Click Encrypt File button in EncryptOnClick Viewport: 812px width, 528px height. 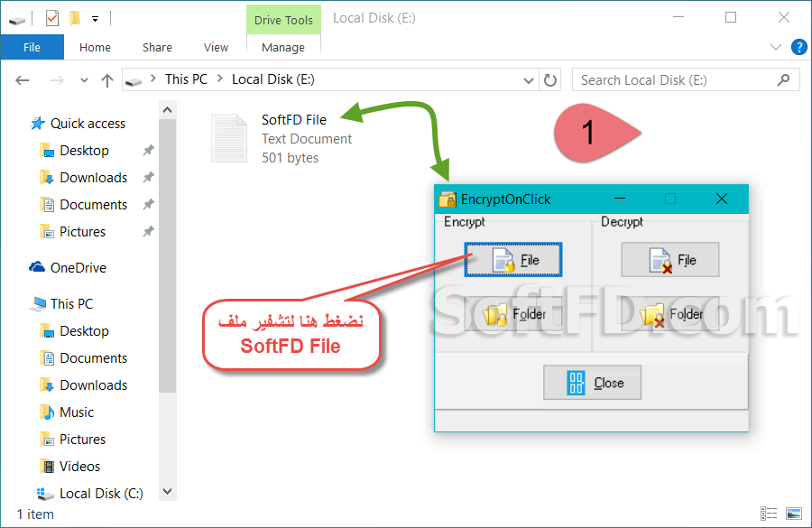click(x=512, y=259)
